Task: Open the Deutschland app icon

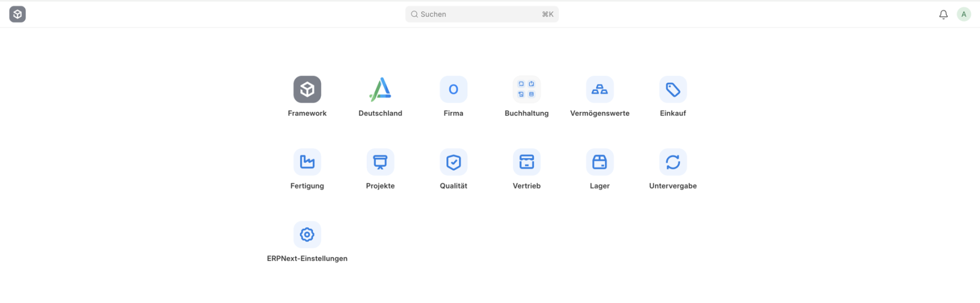Action: point(380,89)
